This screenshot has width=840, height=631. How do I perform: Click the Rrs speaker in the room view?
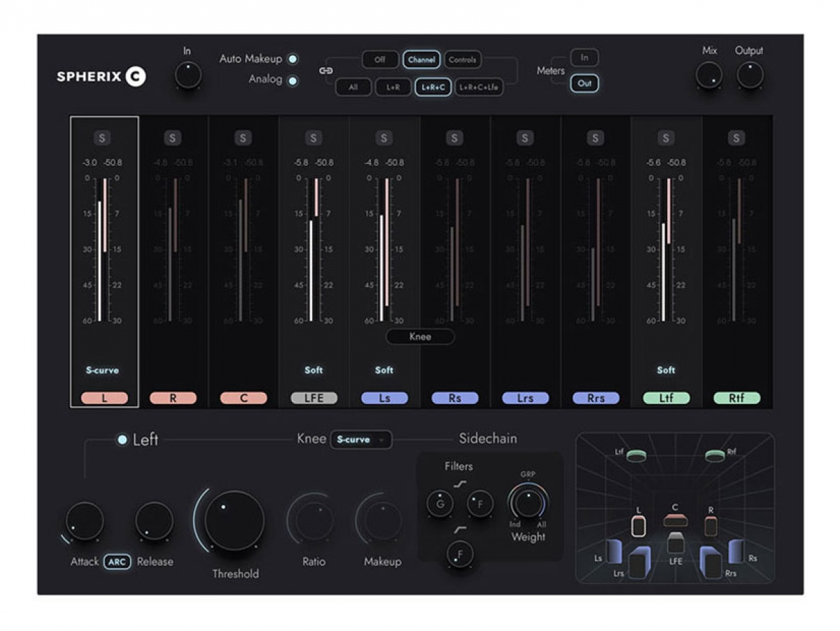[x=711, y=564]
